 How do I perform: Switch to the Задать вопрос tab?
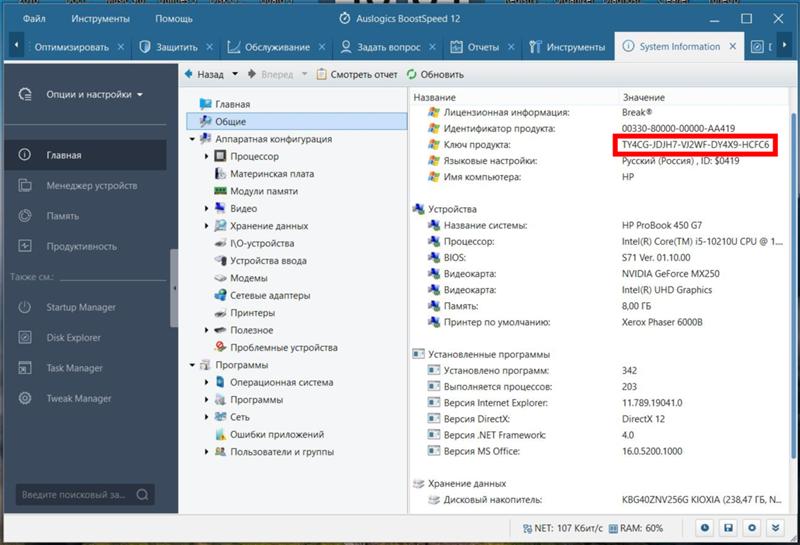tap(388, 47)
